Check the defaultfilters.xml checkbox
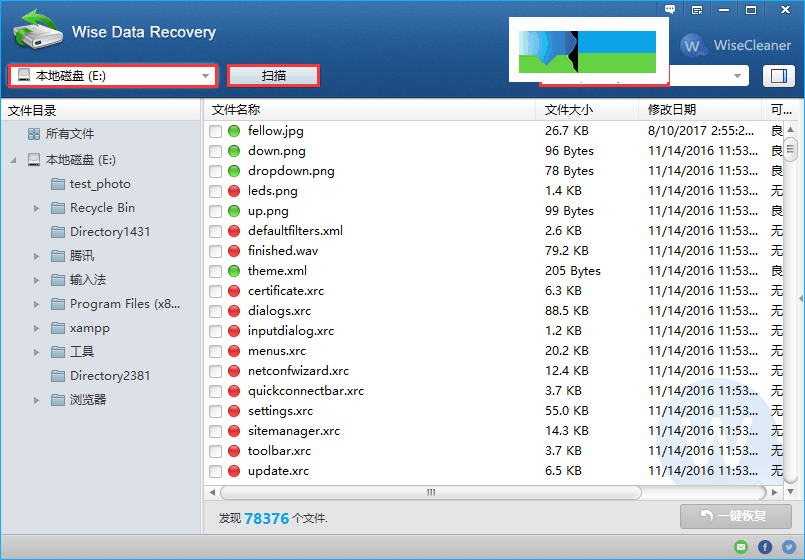Screen dimensions: 805x560 click(216, 231)
